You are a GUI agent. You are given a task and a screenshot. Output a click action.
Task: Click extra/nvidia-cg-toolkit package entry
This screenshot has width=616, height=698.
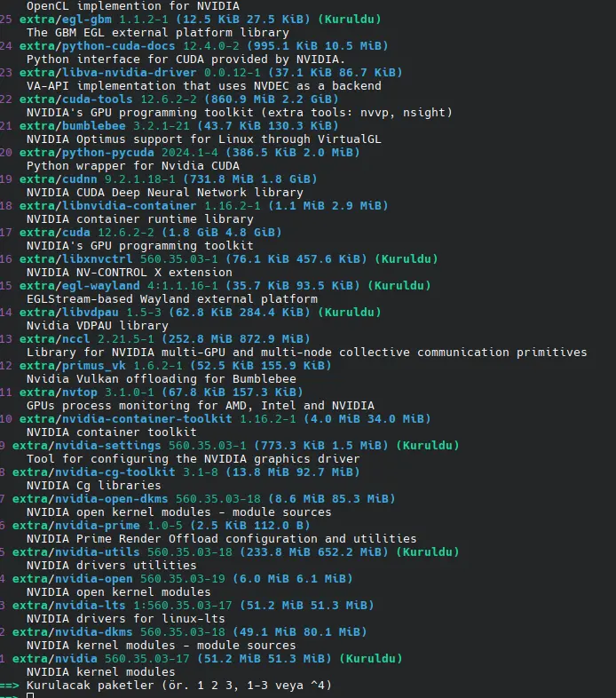[x=179, y=473]
